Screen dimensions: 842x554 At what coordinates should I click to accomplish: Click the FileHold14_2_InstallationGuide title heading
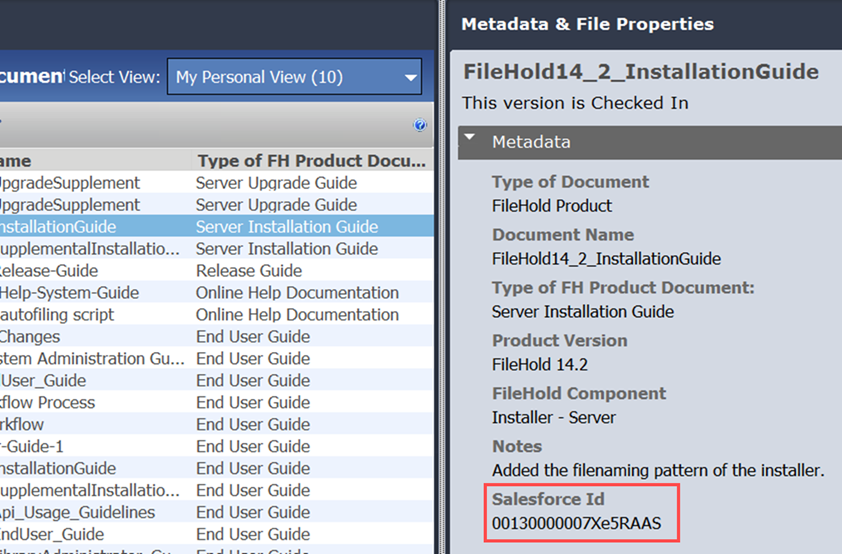click(641, 71)
